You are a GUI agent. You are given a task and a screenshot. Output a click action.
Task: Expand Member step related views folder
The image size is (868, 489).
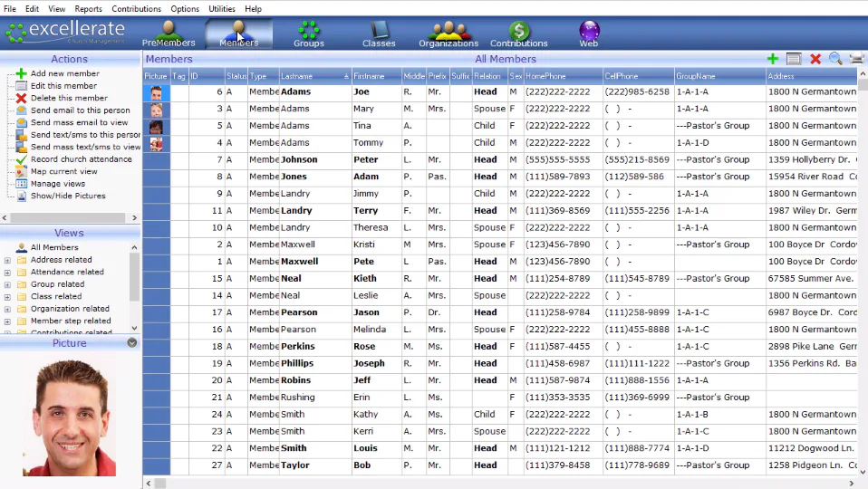click(x=7, y=321)
